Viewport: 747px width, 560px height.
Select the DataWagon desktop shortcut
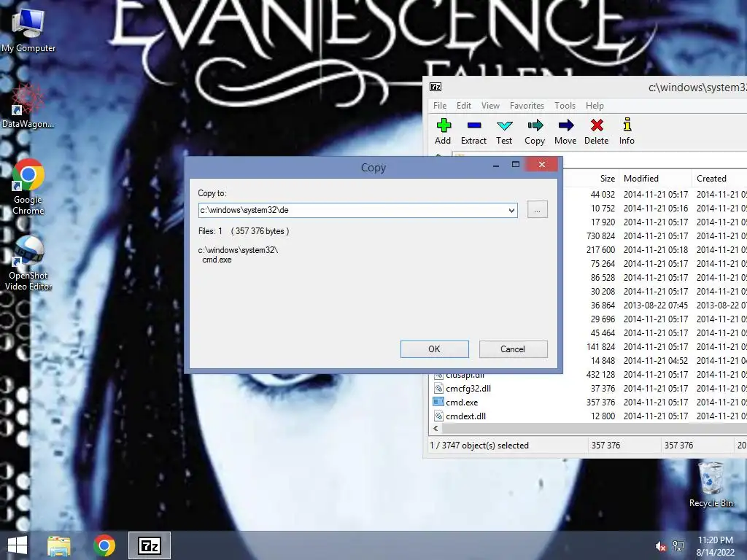28,107
